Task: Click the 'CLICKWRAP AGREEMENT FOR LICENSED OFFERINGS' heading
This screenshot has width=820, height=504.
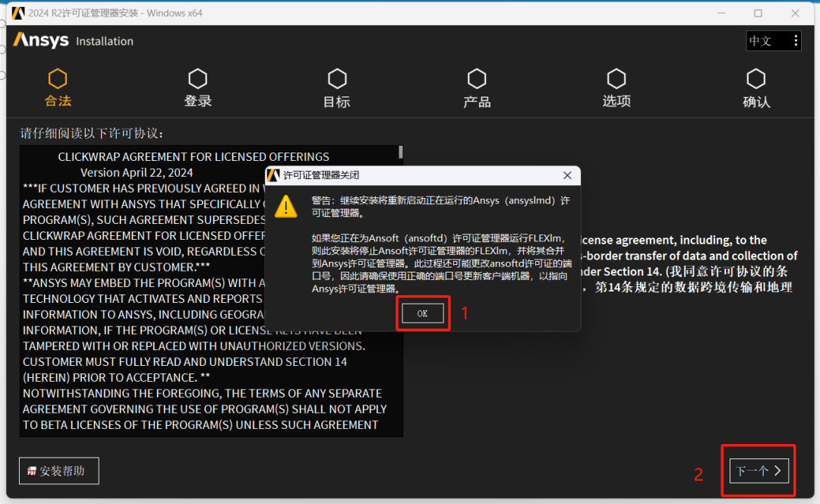Action: click(x=194, y=157)
